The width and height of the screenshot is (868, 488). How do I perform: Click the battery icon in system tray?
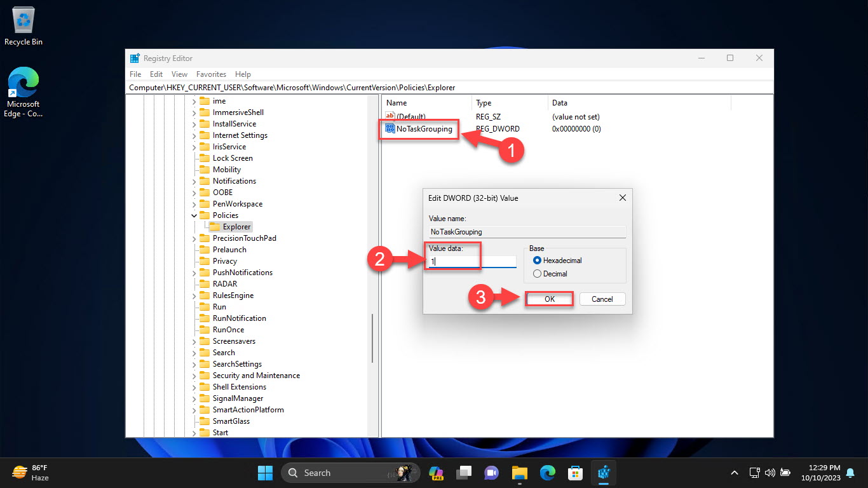click(x=786, y=473)
